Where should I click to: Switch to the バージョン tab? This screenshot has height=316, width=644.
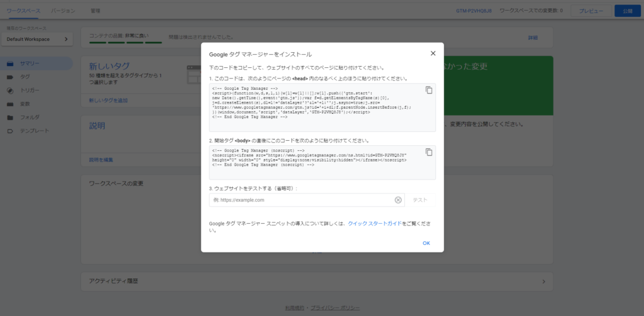coord(64,11)
